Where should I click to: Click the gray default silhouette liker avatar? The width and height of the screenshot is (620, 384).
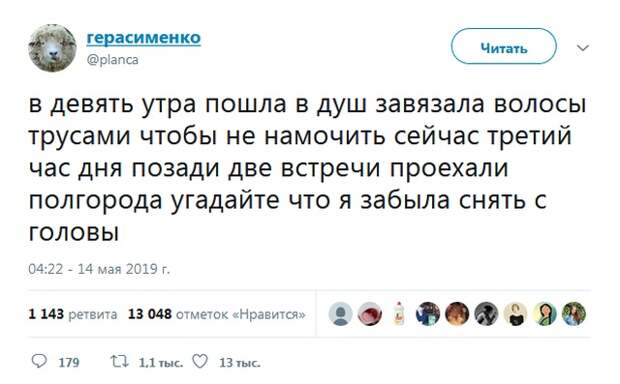340,314
